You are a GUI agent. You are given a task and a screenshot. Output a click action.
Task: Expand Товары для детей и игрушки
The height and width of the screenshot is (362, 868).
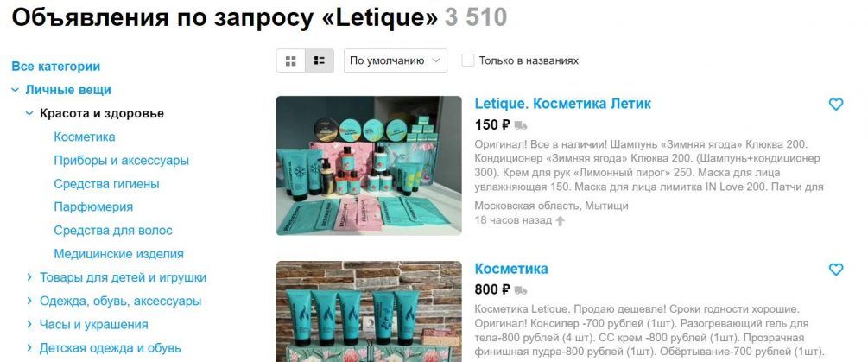click(x=30, y=277)
